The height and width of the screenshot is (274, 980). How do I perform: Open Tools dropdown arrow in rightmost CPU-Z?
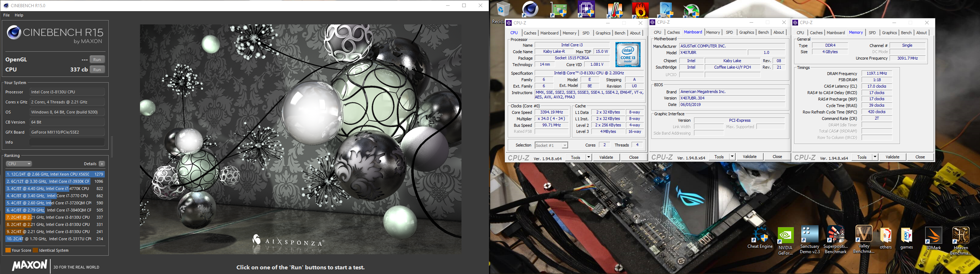[x=875, y=157]
